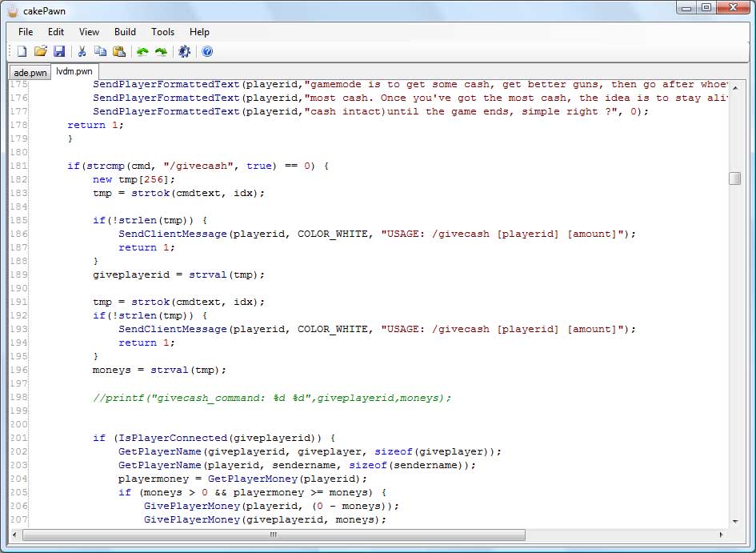Save the file with the floppy icon
Viewport: 756px width, 553px height.
click(x=58, y=52)
